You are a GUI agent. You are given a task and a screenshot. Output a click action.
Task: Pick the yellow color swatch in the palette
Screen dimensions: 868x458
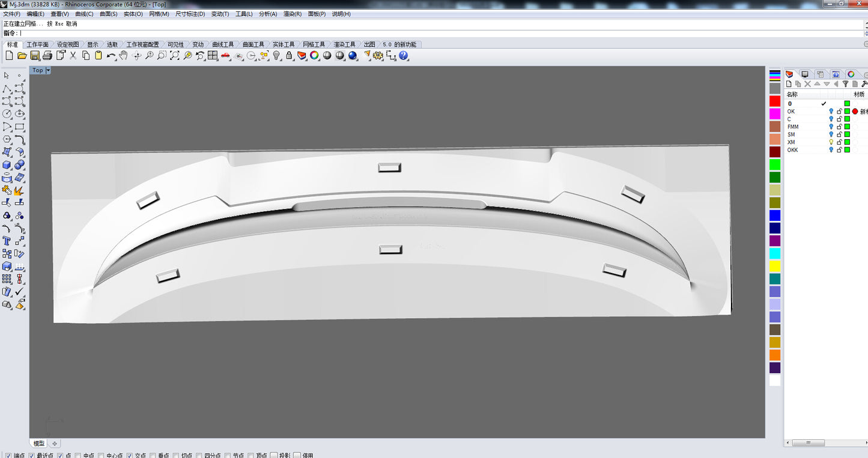tap(775, 266)
